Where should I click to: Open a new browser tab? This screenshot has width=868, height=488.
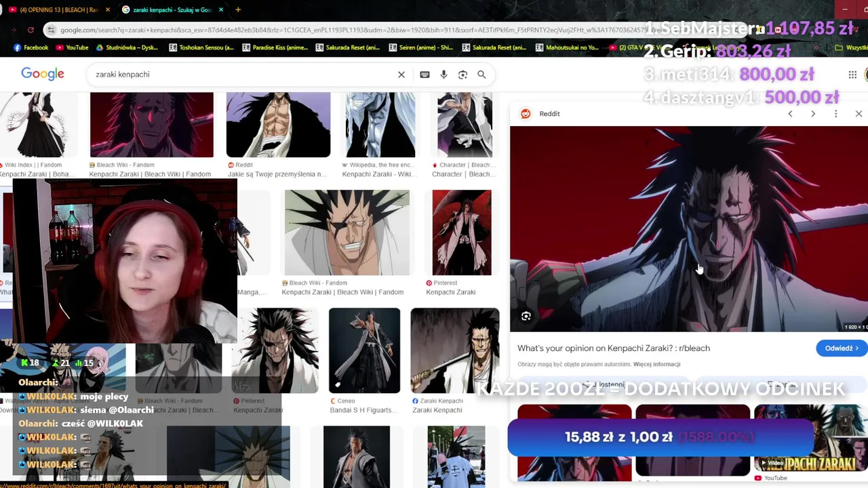pos(238,9)
